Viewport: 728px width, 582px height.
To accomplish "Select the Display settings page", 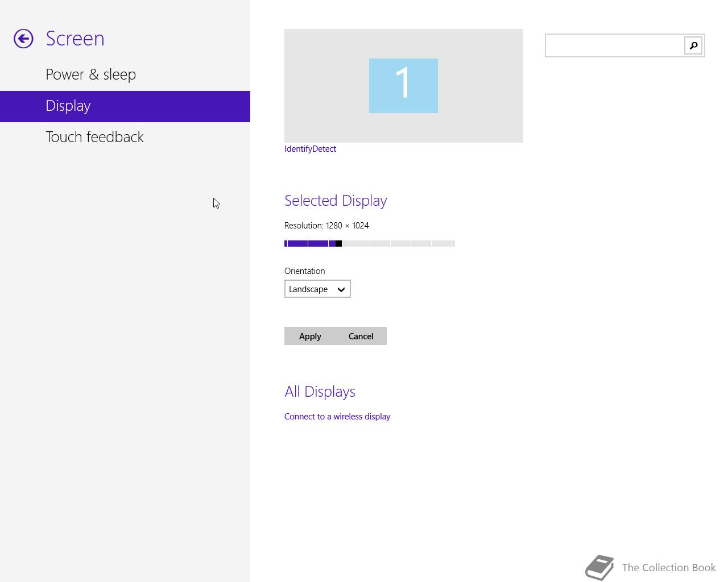I will click(x=125, y=106).
